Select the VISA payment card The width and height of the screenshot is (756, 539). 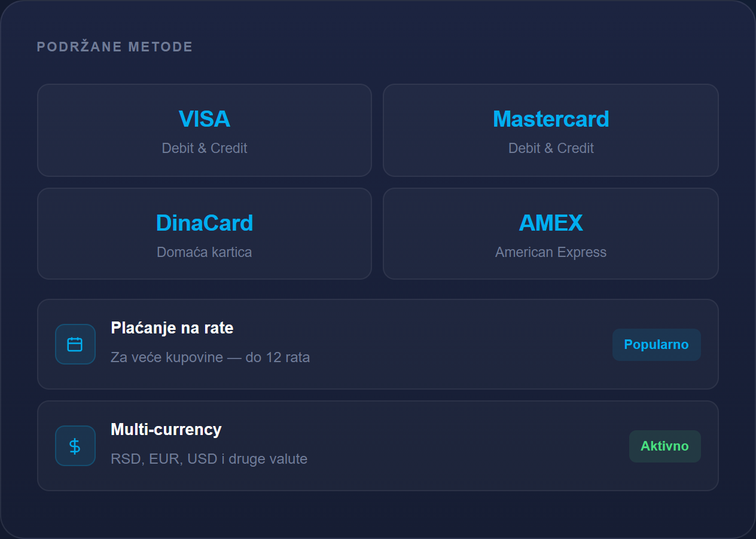point(205,130)
